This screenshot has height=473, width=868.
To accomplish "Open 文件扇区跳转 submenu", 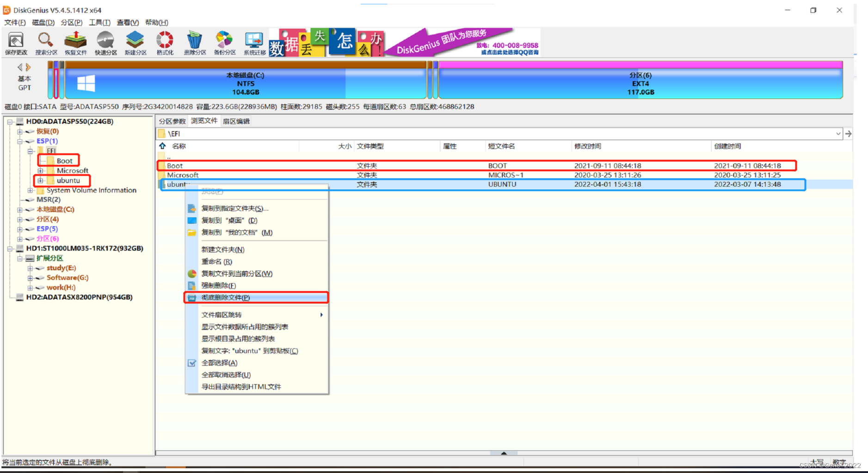I will tap(256, 315).
